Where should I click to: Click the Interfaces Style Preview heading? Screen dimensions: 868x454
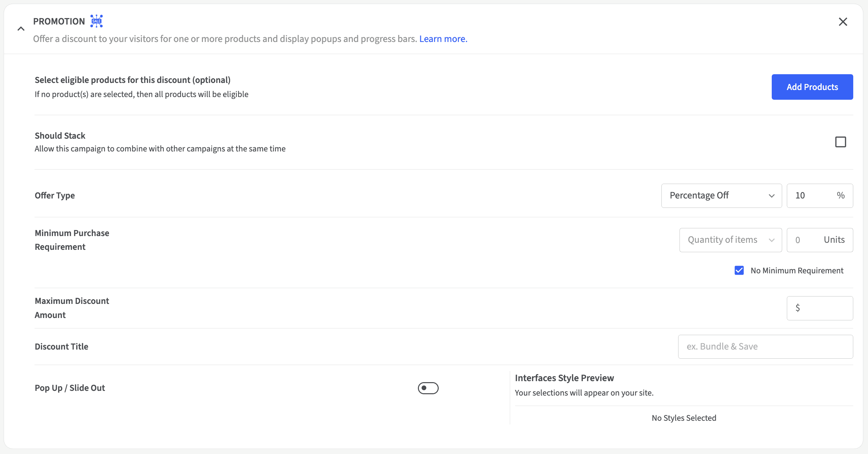click(564, 378)
